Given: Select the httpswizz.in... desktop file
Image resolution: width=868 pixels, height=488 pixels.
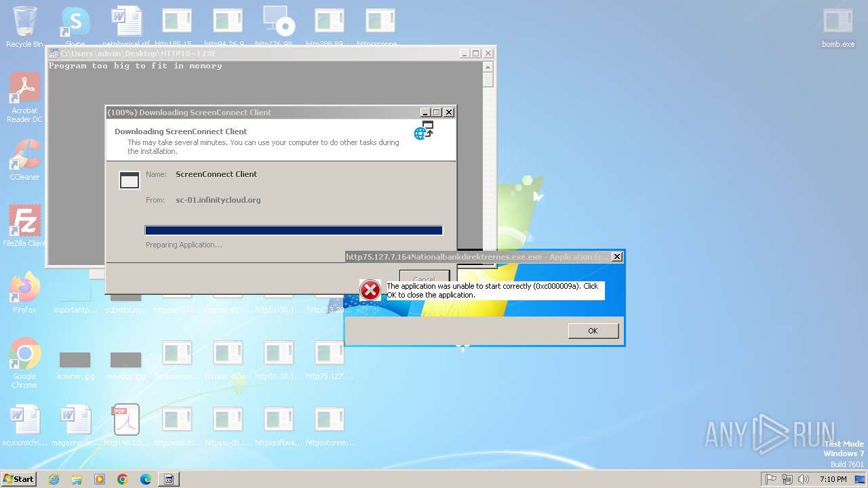Looking at the screenshot, I should (177, 425).
